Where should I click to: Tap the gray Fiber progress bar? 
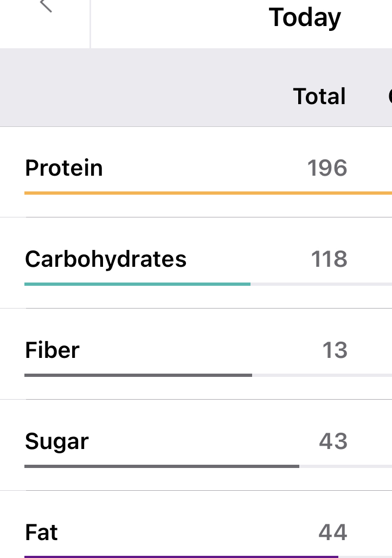click(x=138, y=375)
